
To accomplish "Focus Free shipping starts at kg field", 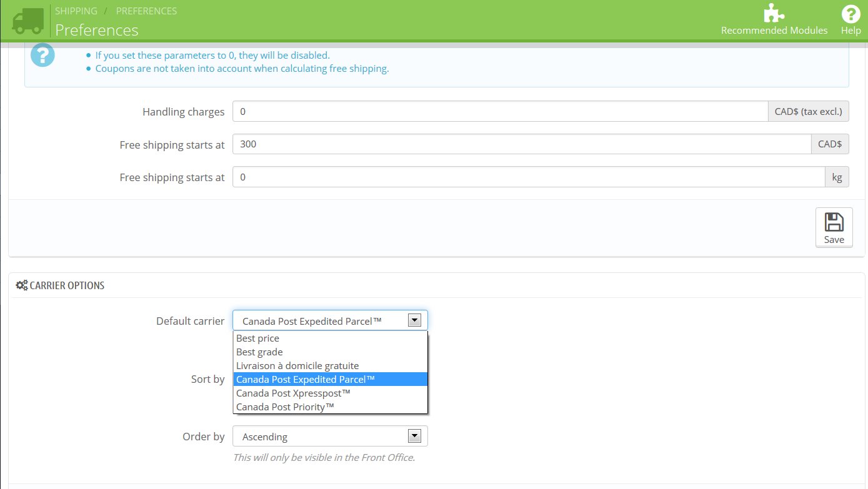I will [529, 177].
